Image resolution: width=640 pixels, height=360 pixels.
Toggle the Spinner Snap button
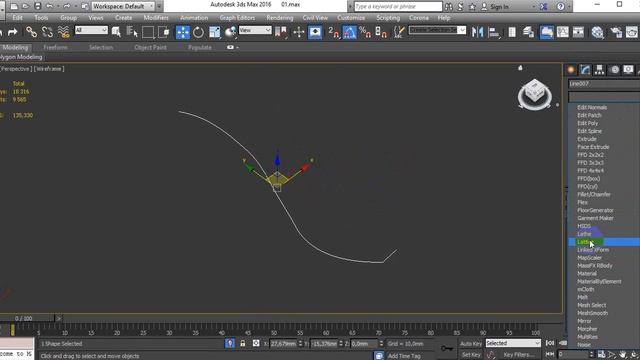click(x=381, y=32)
